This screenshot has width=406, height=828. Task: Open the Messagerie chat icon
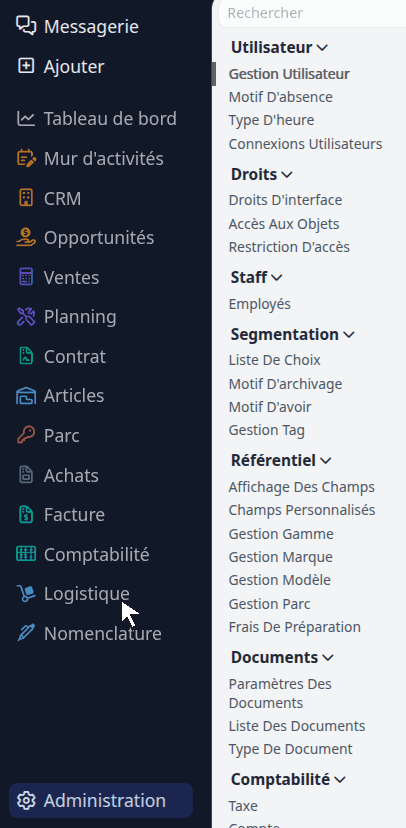click(x=26, y=26)
